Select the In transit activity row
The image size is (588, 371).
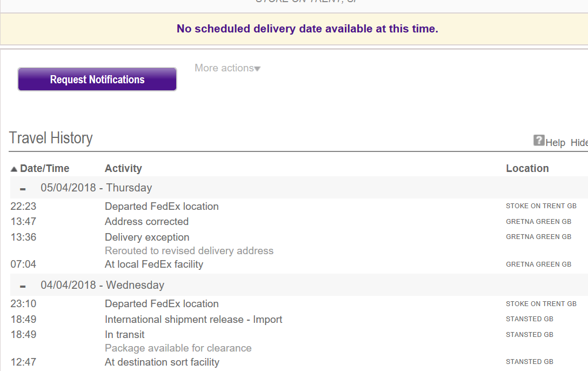(125, 334)
